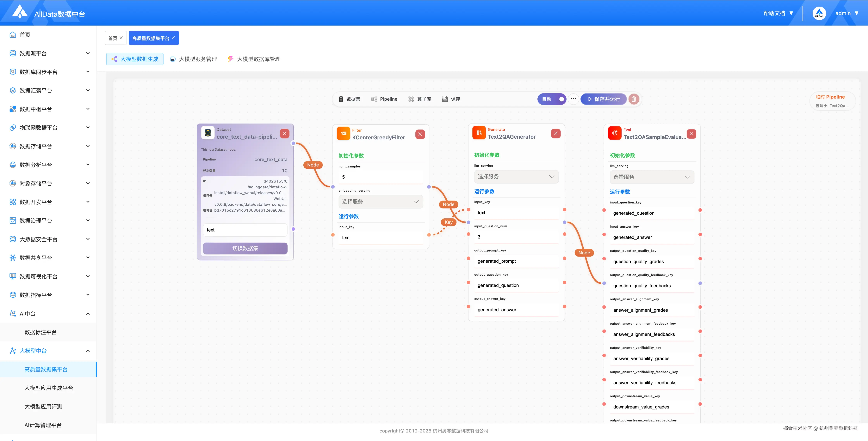The width and height of the screenshot is (868, 441).
Task: Open Text2QAGenerator llm_serving dropdown
Action: 516,177
